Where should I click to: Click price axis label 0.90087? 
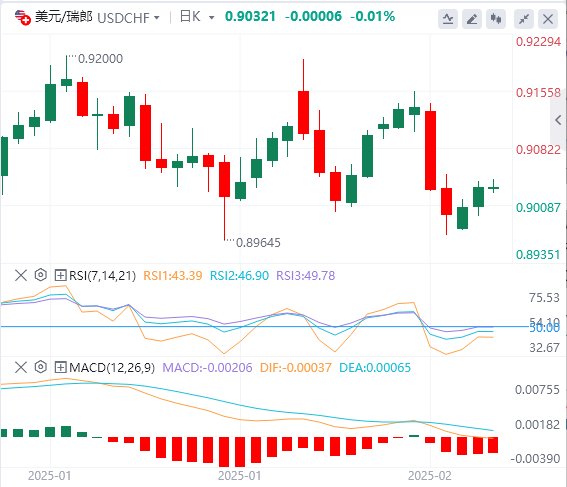coord(538,208)
